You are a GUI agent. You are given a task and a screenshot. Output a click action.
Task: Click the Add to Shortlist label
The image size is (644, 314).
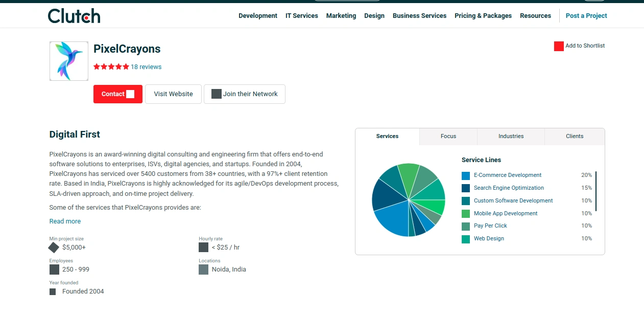tap(585, 46)
